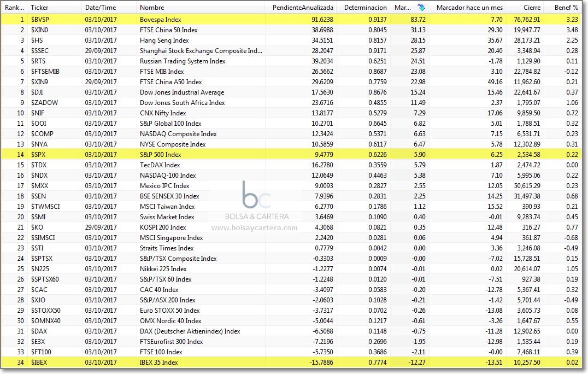Click 'DAX (Deutscher Aktienindex) Index' name
The width and height of the screenshot is (588, 374).
190,331
